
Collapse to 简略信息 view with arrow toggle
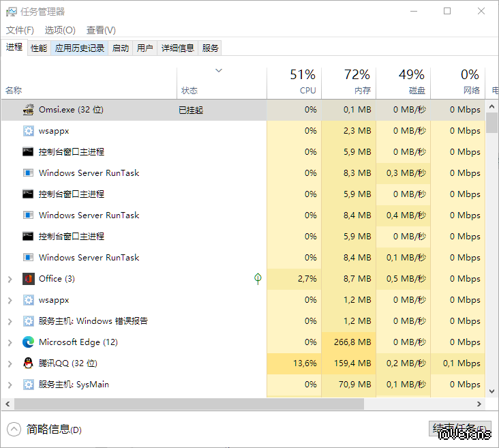[x=14, y=430]
